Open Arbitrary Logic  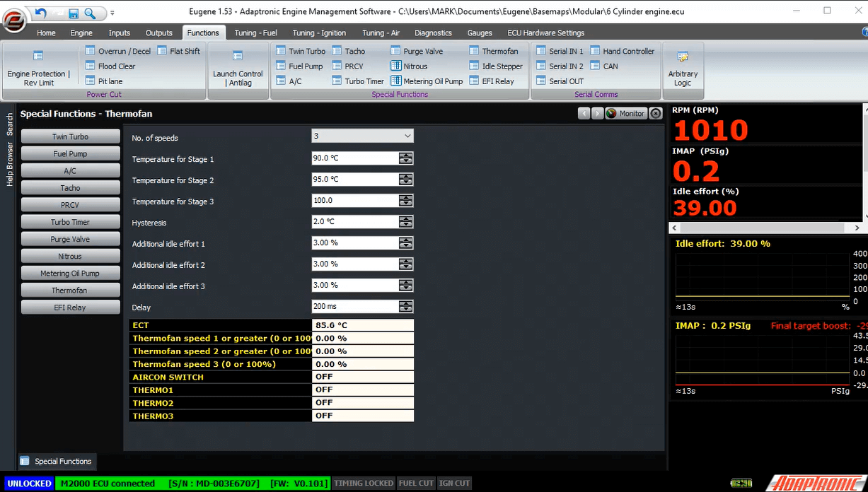(x=683, y=68)
